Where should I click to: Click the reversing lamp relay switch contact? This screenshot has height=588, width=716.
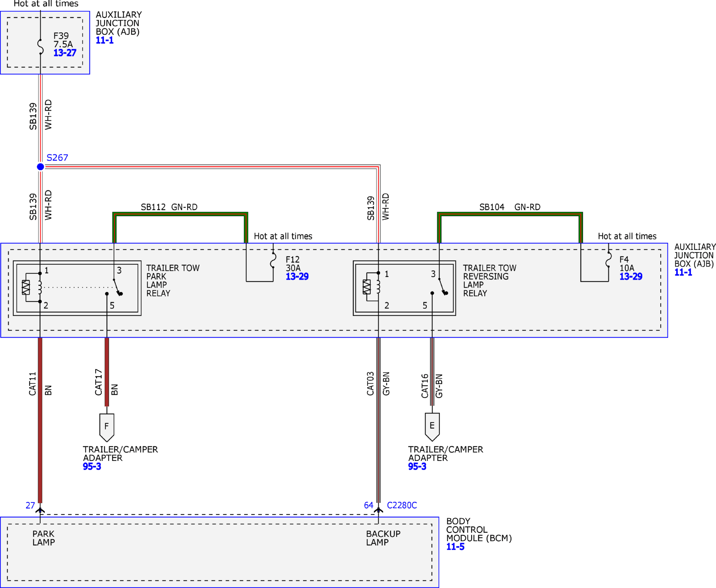coord(440,287)
